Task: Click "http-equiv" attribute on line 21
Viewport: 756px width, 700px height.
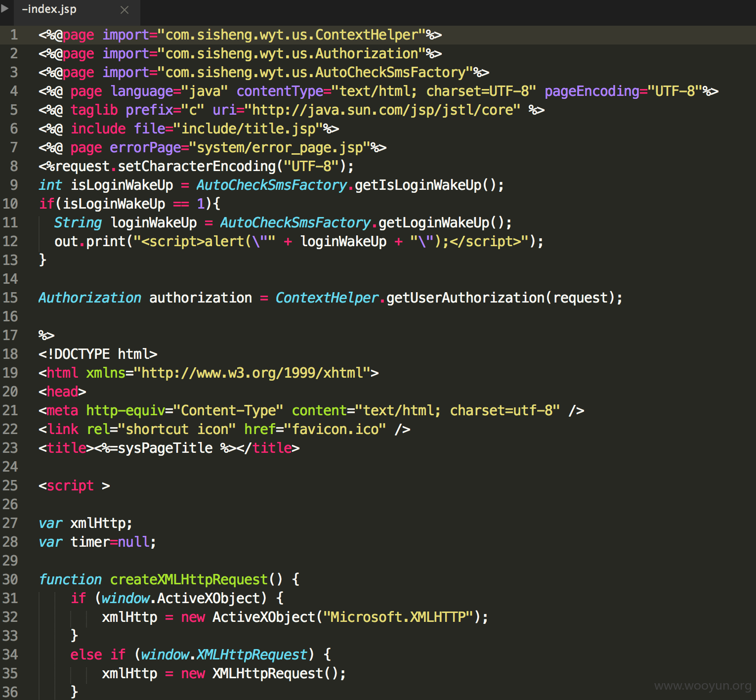Action: pyautogui.click(x=126, y=410)
